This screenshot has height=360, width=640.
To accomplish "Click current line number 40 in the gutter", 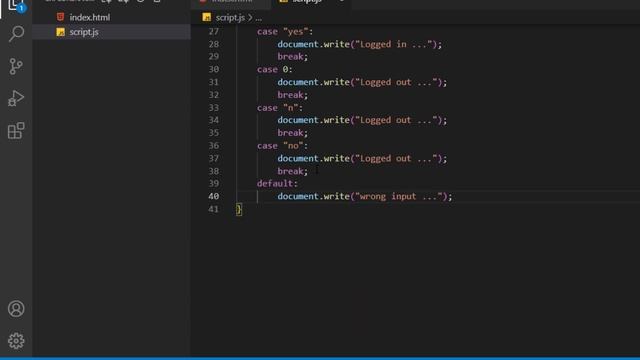I will (213, 196).
